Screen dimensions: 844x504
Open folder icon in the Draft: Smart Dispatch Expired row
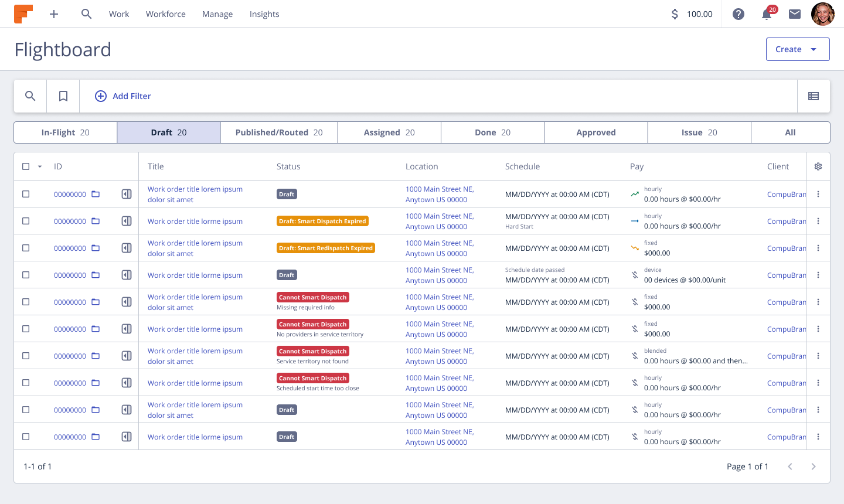96,221
